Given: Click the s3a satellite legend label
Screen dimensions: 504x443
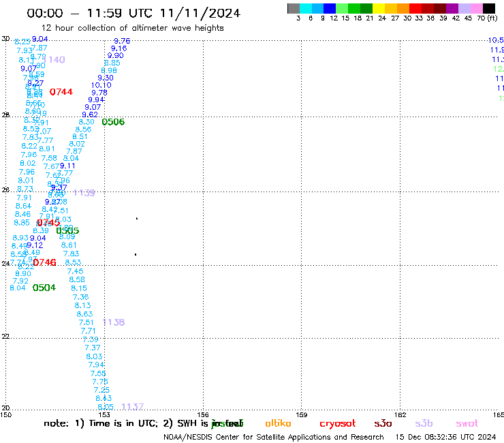Looking at the screenshot, I should [x=383, y=423].
